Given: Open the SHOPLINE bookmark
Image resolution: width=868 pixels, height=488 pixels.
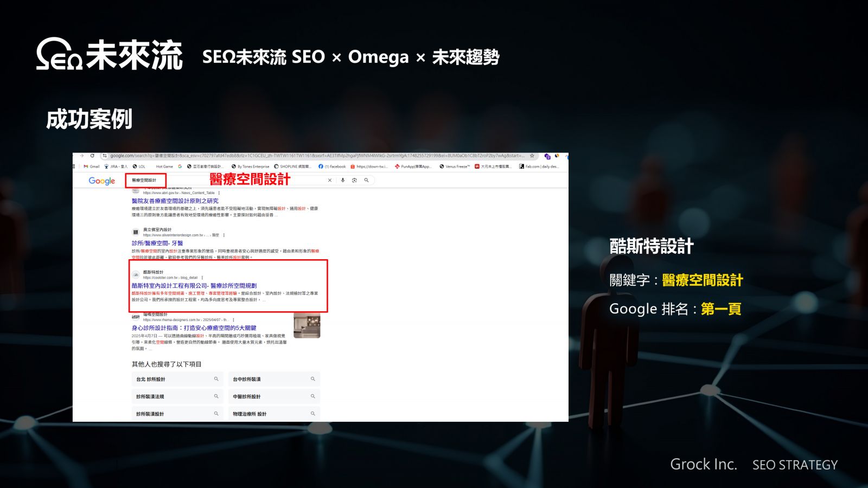Looking at the screenshot, I should [293, 166].
